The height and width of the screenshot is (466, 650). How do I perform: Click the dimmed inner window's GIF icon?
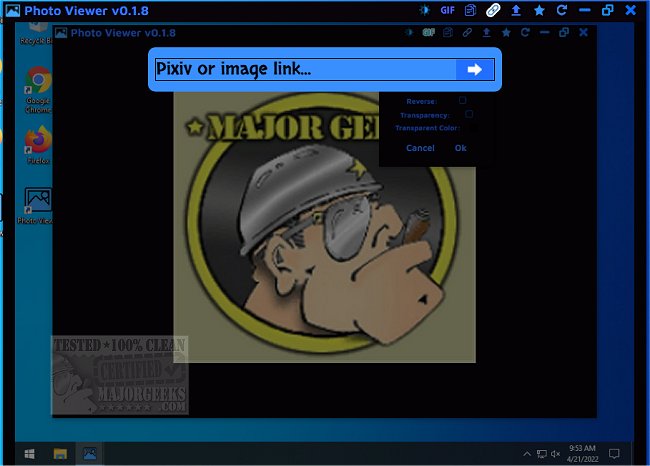point(428,32)
